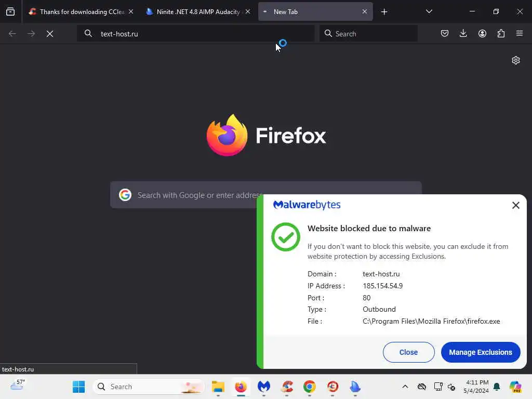Stop loading the page
Image resolution: width=532 pixels, height=399 pixels.
pyautogui.click(x=50, y=34)
